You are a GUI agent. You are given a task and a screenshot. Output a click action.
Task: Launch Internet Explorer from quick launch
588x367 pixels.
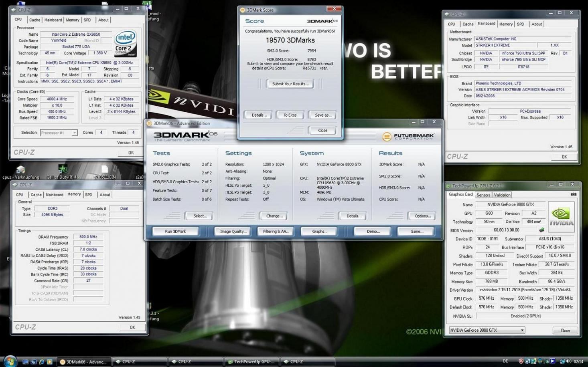pyautogui.click(x=41, y=361)
